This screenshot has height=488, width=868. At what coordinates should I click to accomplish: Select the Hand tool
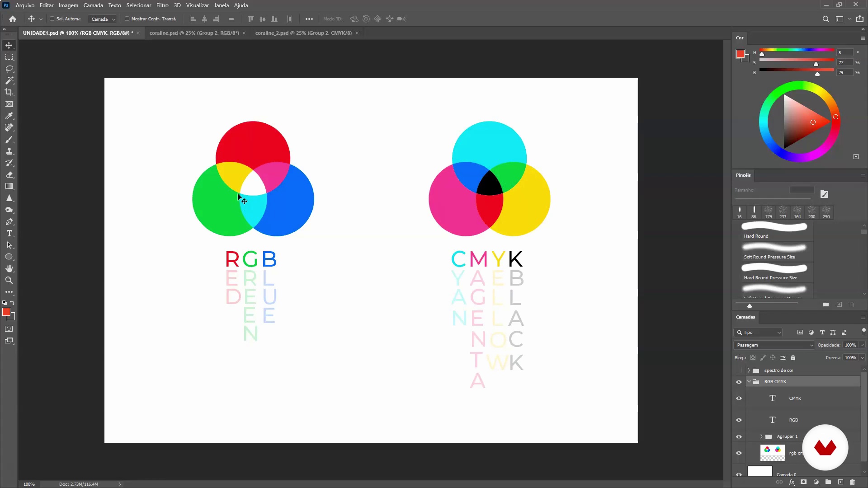(9, 268)
